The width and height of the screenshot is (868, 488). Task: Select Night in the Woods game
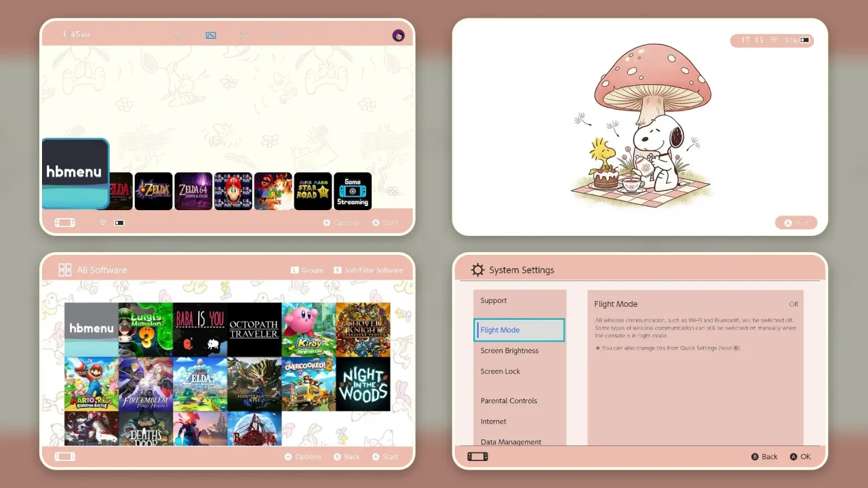point(363,384)
